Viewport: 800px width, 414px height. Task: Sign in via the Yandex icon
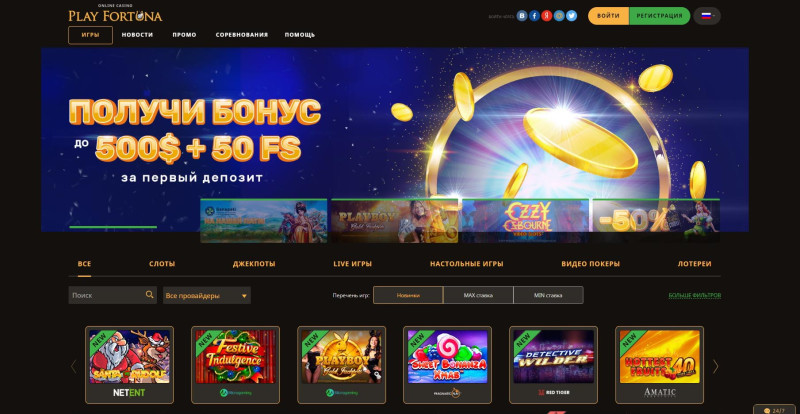coord(546,16)
